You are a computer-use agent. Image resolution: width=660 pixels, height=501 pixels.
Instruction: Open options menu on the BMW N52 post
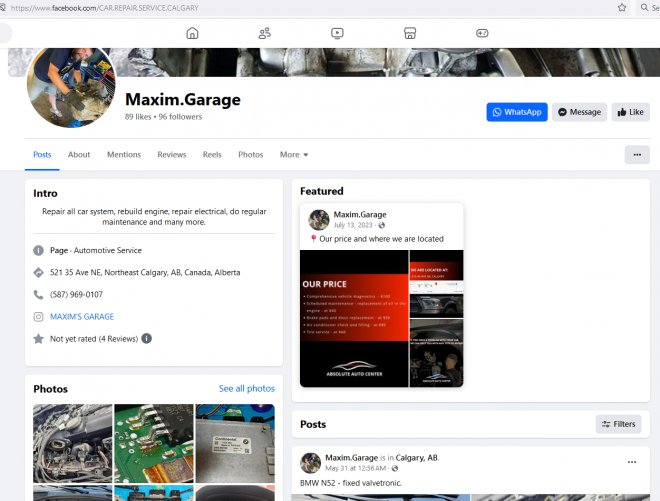pos(631,462)
